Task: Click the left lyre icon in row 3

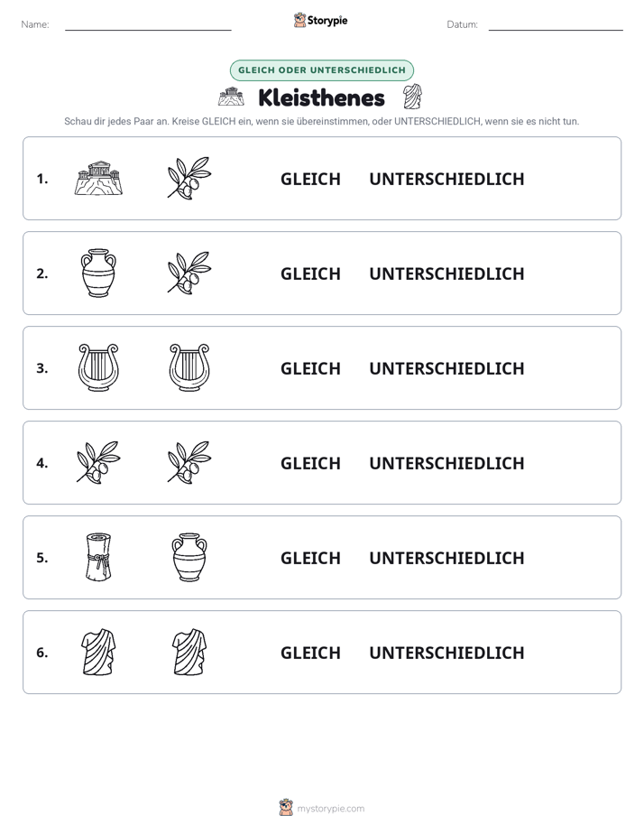Action: click(98, 367)
